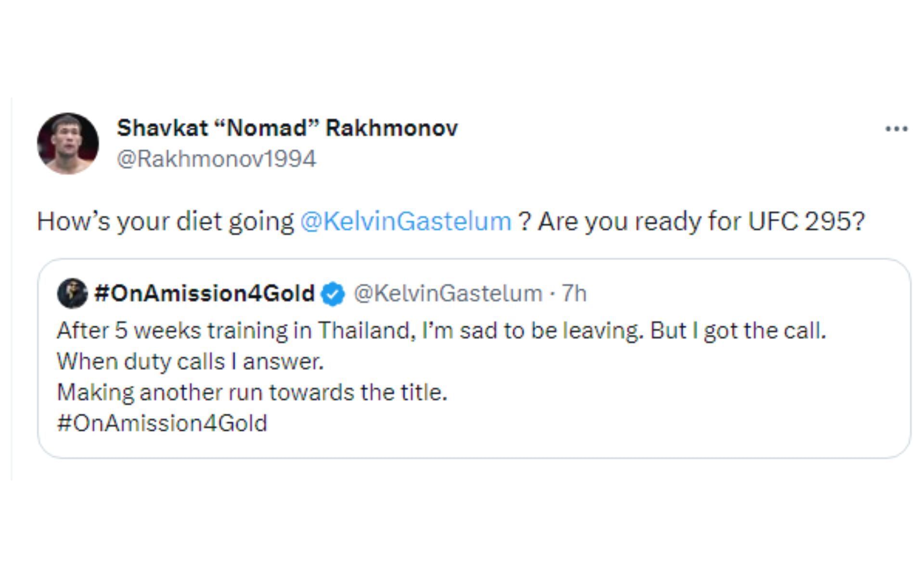Screen dimensions: 924x578
Task: Click "Are you ready for UFC 295?" text
Action: tap(701, 222)
